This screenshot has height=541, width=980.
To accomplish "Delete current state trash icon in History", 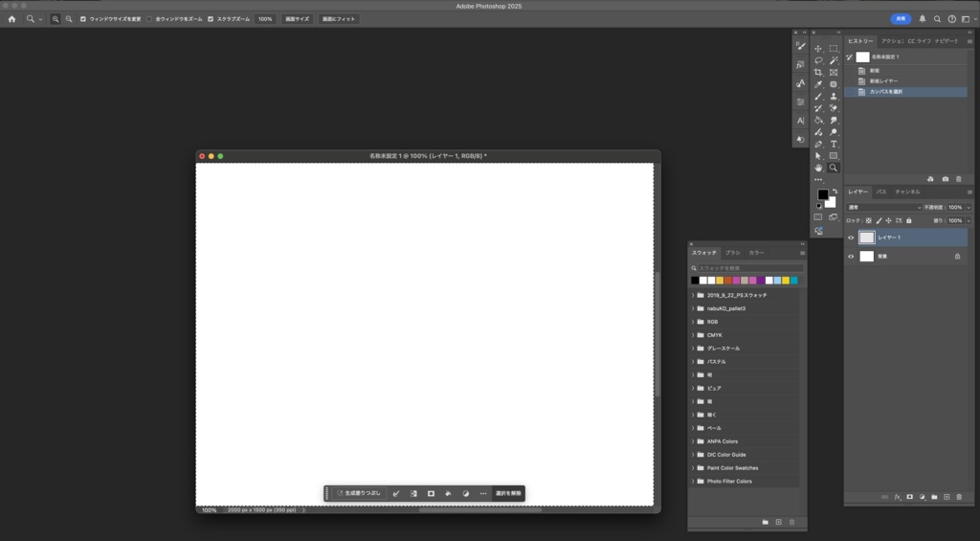I will point(959,179).
